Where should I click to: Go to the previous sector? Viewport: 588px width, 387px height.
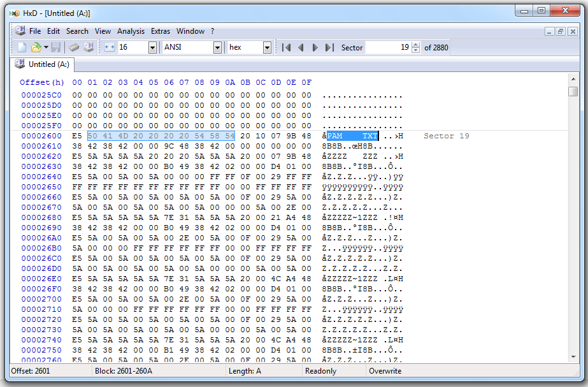click(x=301, y=48)
